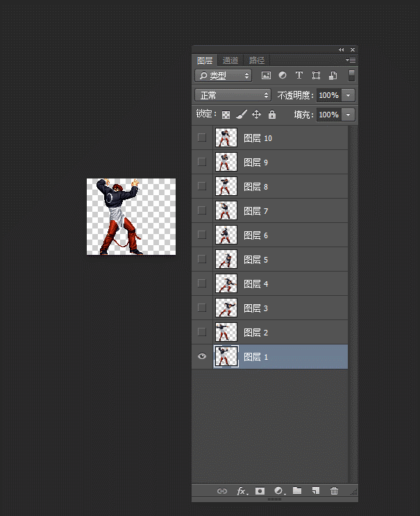Open the Layers panel flyout menu
420x516 pixels.
(x=351, y=60)
